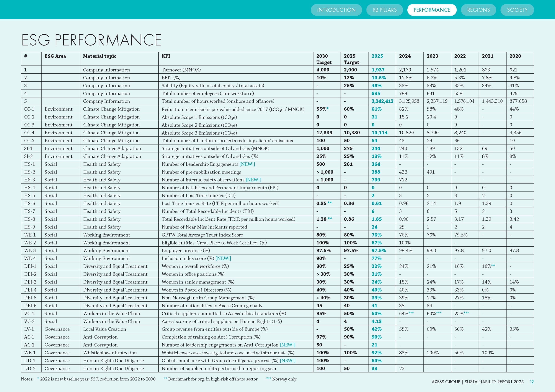The image size is (555, 392).
Task: Click the Scope 3 2025 value '10,114'
Action: point(380,133)
